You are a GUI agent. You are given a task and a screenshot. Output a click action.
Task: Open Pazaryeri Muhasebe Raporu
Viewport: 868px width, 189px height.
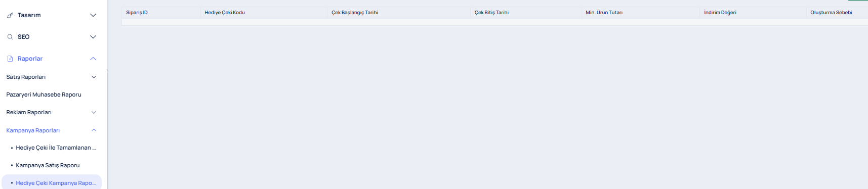(44, 94)
